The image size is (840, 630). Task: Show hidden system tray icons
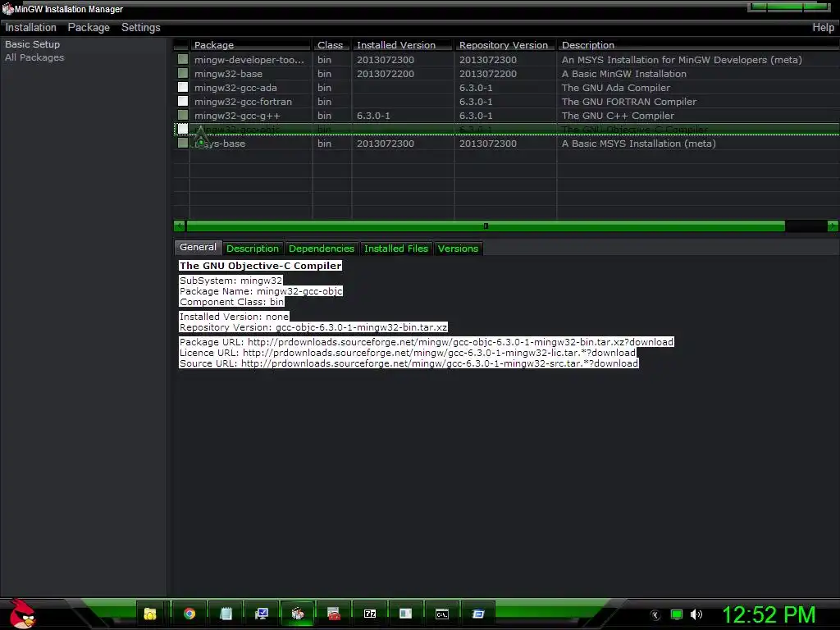coord(655,615)
